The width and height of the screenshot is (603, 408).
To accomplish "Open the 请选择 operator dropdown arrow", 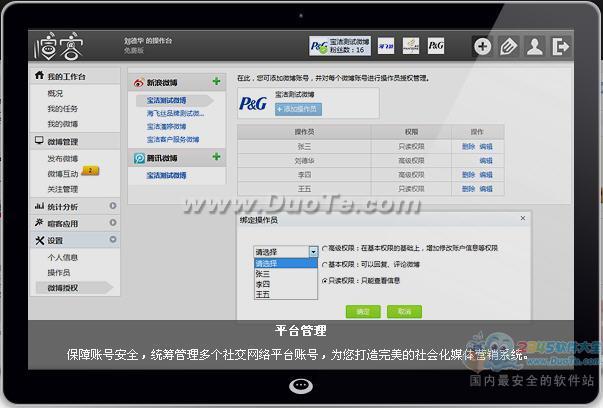I will pos(313,252).
